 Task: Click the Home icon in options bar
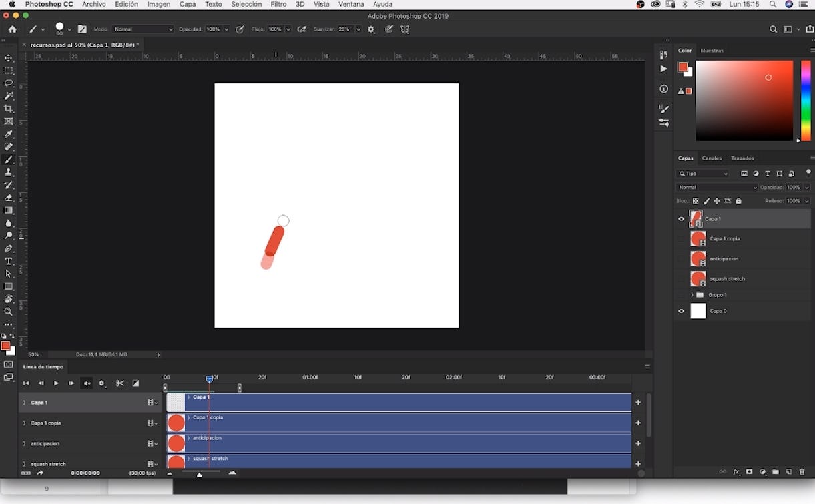coord(12,29)
